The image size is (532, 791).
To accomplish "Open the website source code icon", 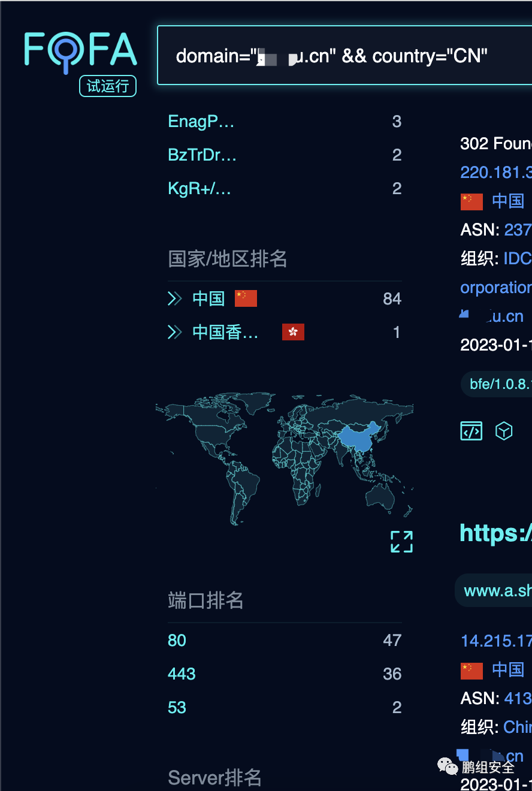I will point(471,430).
